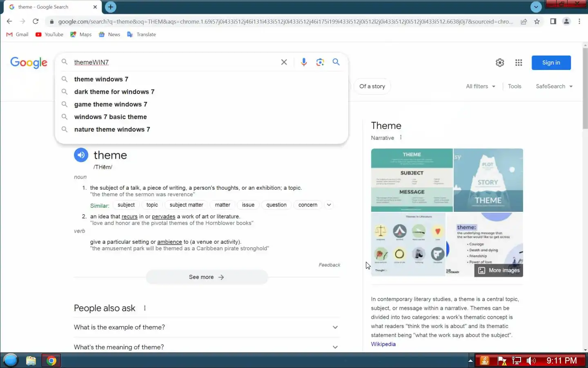The width and height of the screenshot is (588, 368).
Task: Select the 'theme - Google Search' tab
Action: pyautogui.click(x=52, y=7)
